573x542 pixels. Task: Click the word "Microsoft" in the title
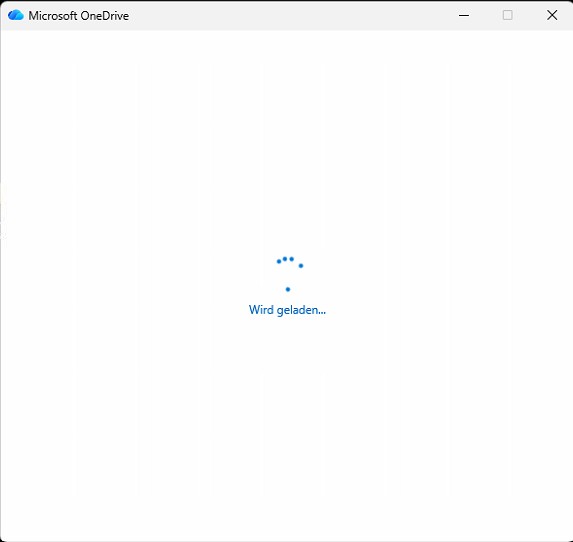53,16
